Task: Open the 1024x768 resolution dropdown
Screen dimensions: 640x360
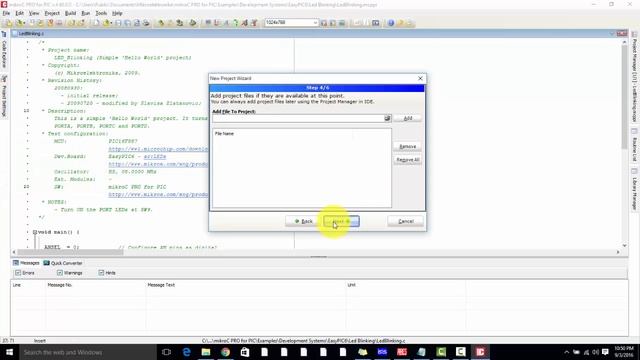Action: click(x=315, y=23)
